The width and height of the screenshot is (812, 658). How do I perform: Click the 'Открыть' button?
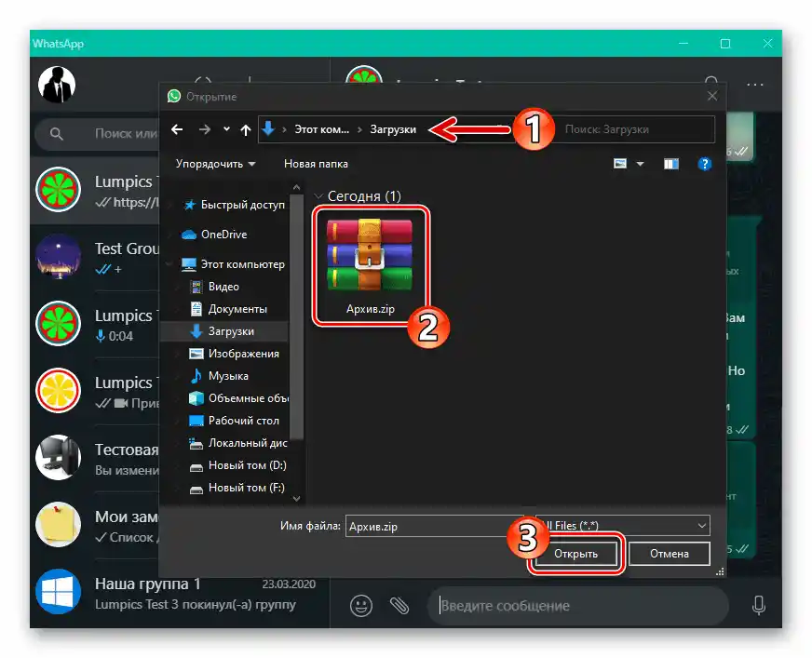pyautogui.click(x=575, y=554)
